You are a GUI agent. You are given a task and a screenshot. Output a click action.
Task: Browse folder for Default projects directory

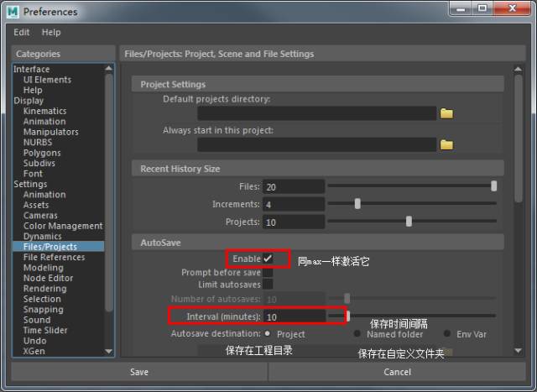point(446,113)
